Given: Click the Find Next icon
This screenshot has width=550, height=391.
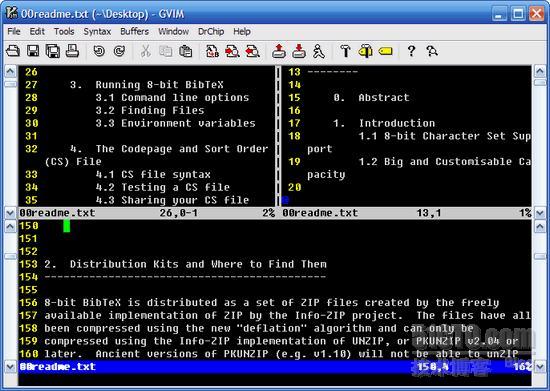Looking at the screenshot, I should [x=232, y=51].
